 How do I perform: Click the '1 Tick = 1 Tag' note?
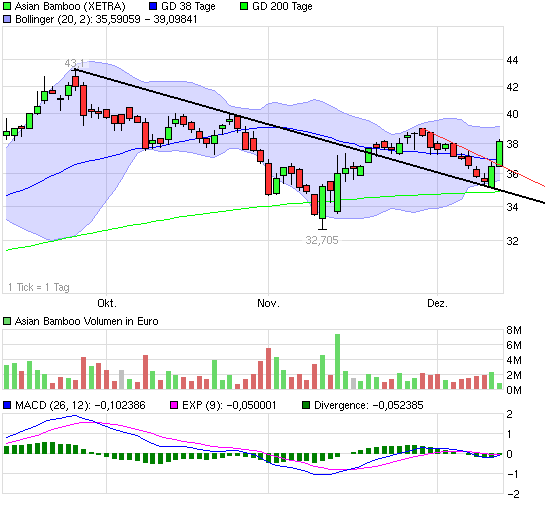[x=39, y=287]
